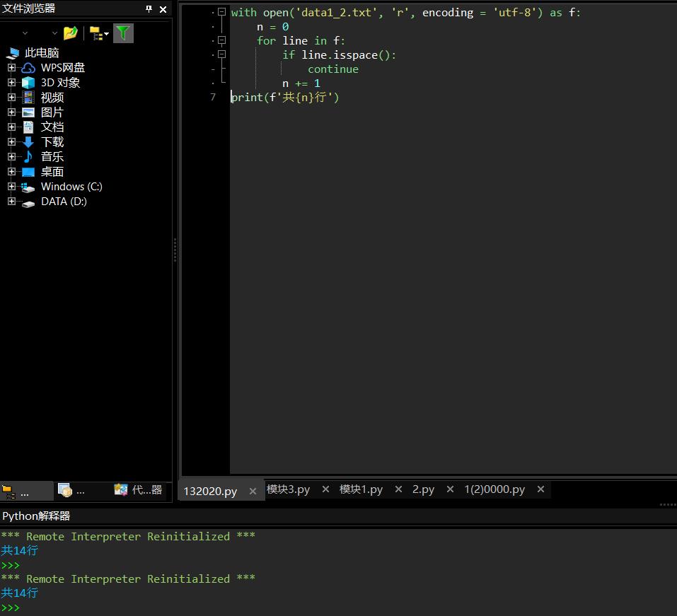Expand the 视频 folder
Image resolution: width=677 pixels, height=616 pixels.
[x=11, y=97]
